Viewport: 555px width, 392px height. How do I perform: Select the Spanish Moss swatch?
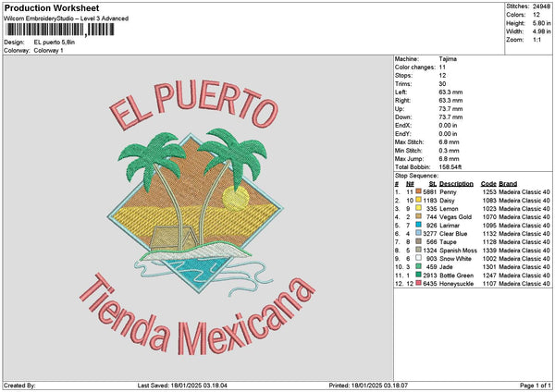pyautogui.click(x=418, y=251)
